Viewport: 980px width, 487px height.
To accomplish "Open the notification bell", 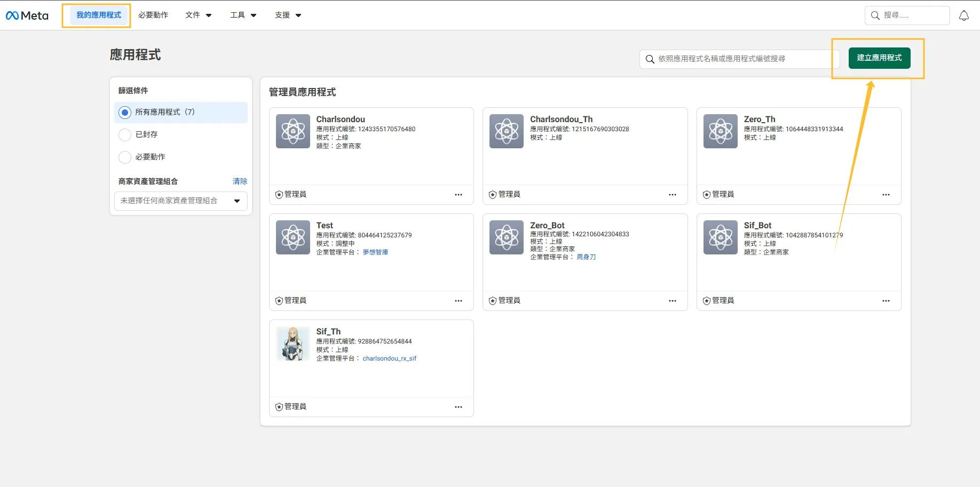I will [x=964, y=15].
